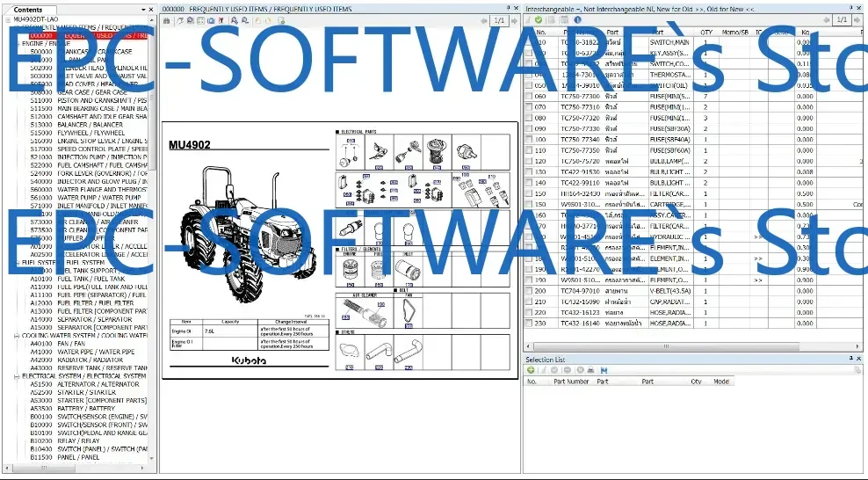Collapse the ELECTRICAL SYSTEM tree group

[17, 376]
